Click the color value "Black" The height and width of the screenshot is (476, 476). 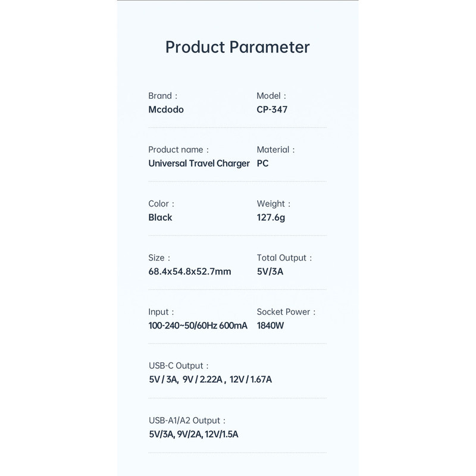[x=160, y=218]
